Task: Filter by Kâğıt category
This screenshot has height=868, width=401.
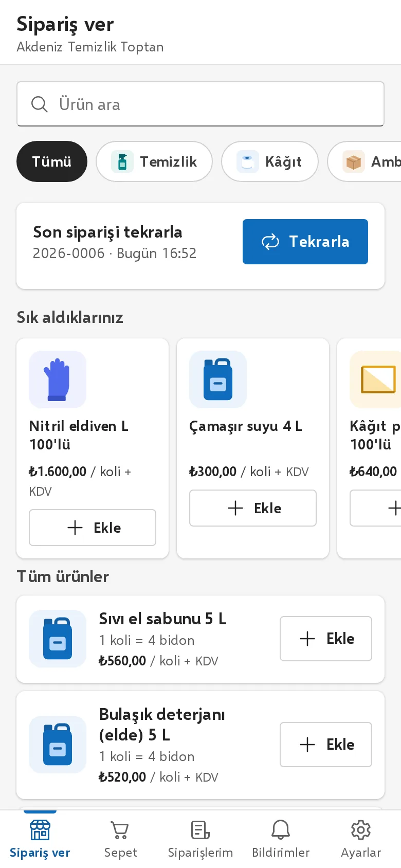Action: pos(270,161)
